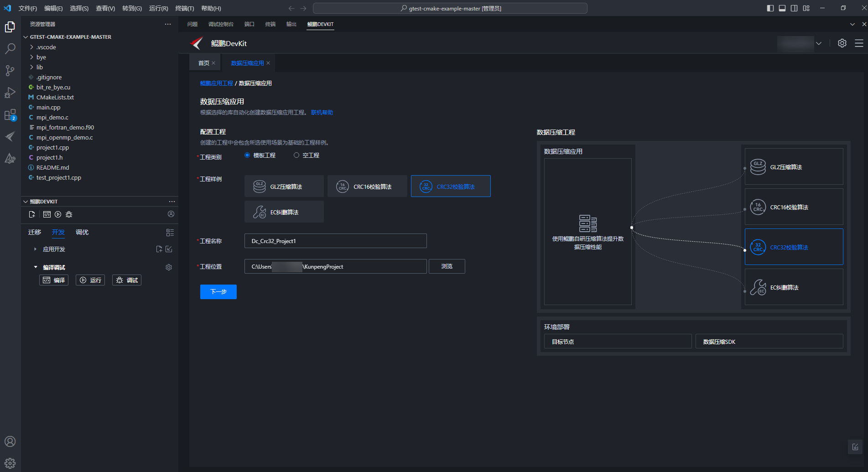The height and width of the screenshot is (472, 868).
Task: Click CRC16校验算法 card in diagram
Action: coord(794,207)
